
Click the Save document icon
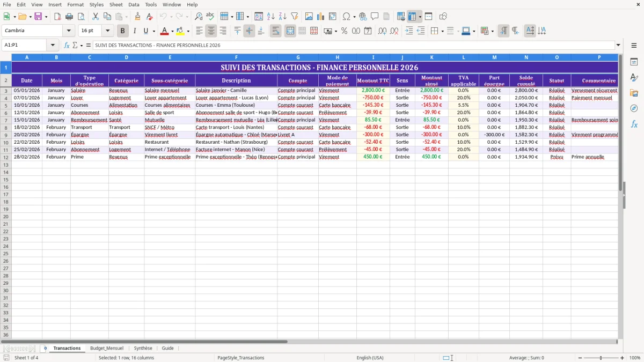tap(38, 17)
